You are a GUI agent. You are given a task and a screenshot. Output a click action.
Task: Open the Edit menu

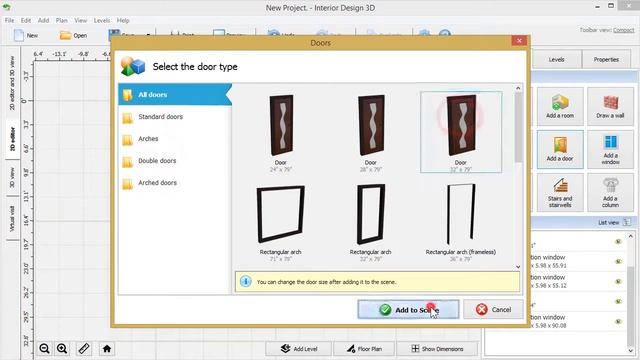point(26,20)
